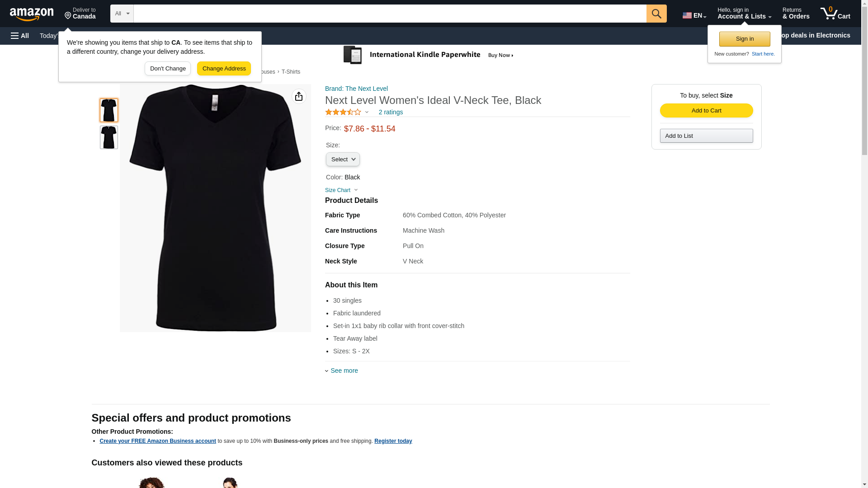The width and height of the screenshot is (868, 488).
Task: Open the 2 ratings link
Action: tap(391, 112)
